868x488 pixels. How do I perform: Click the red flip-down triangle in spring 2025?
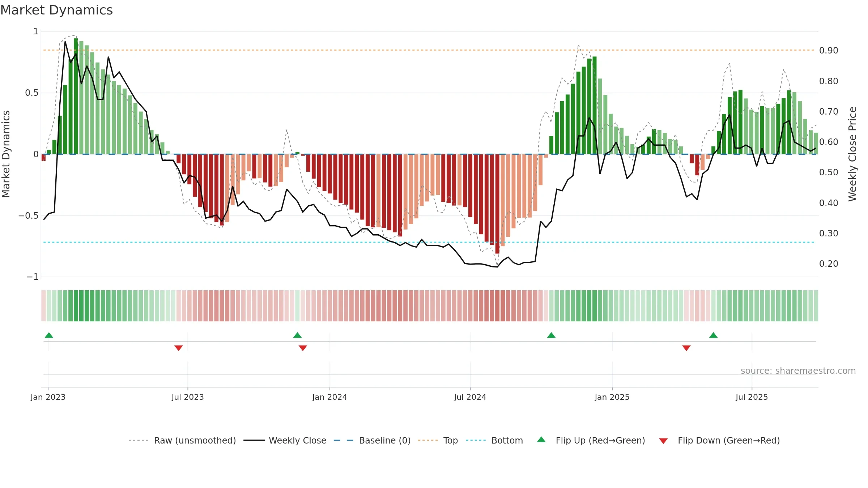pos(686,348)
